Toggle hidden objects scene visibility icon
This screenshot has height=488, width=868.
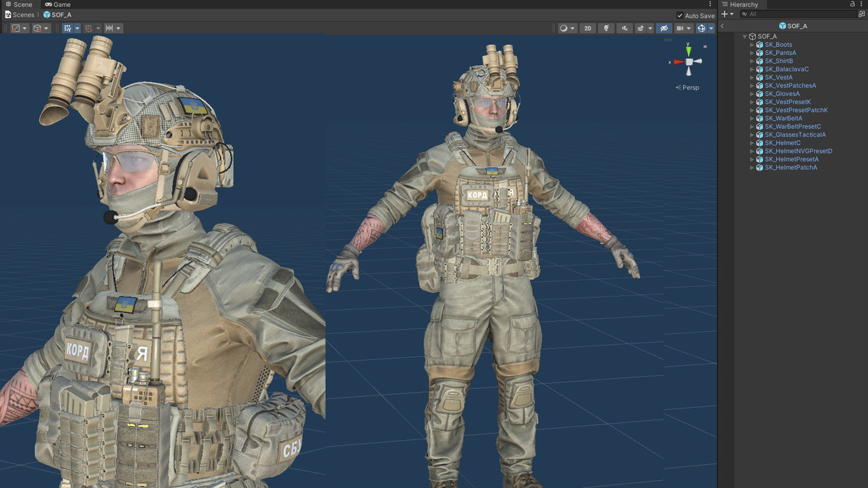pyautogui.click(x=664, y=28)
